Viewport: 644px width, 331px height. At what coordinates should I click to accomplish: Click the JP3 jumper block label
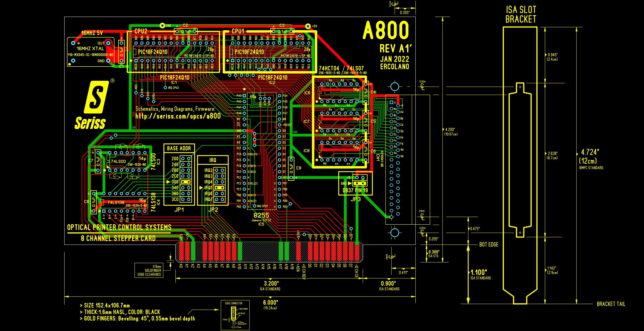point(355,199)
